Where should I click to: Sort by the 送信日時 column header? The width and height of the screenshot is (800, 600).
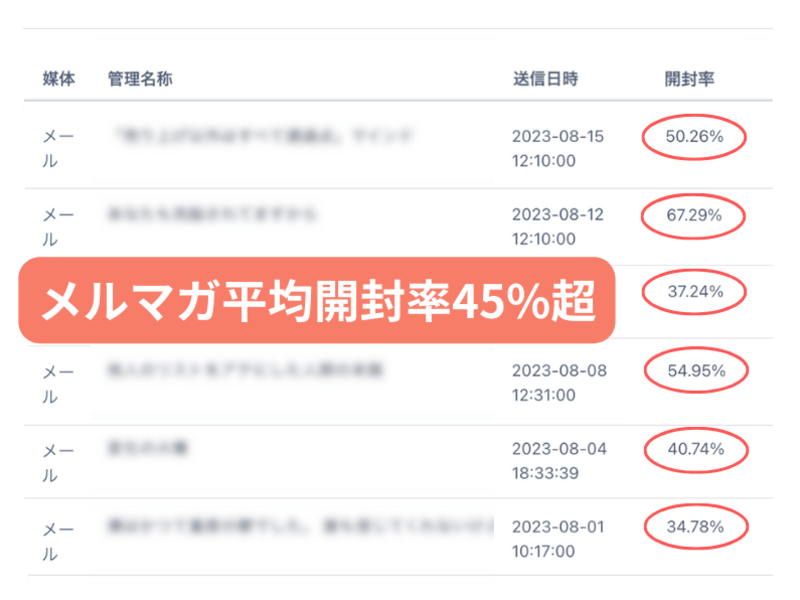click(545, 79)
